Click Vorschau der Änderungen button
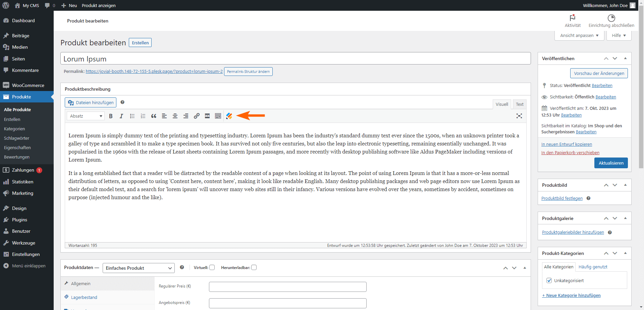The width and height of the screenshot is (644, 310). (599, 73)
